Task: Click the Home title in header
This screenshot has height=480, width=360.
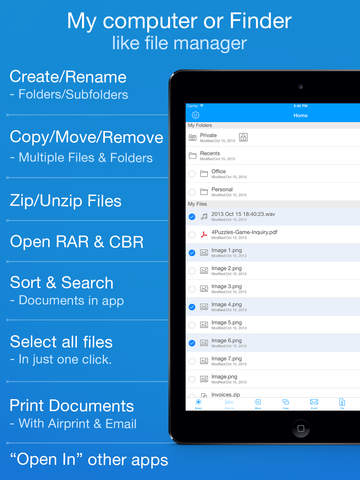Action: [300, 115]
